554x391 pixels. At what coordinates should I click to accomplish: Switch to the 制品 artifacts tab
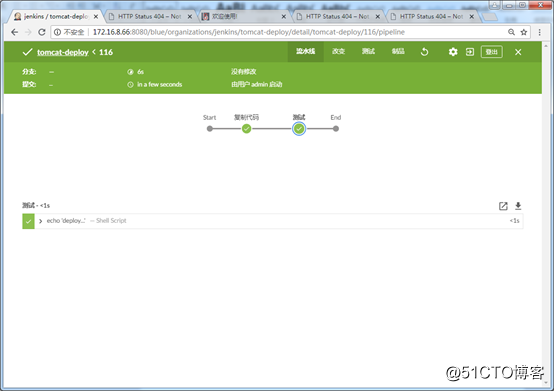tap(398, 52)
